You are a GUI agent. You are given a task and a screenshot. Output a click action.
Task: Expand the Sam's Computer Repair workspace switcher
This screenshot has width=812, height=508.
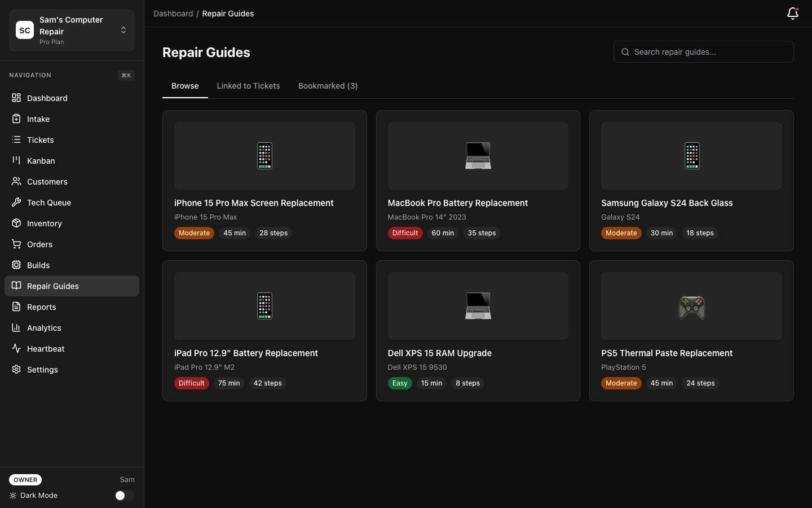[x=123, y=30]
